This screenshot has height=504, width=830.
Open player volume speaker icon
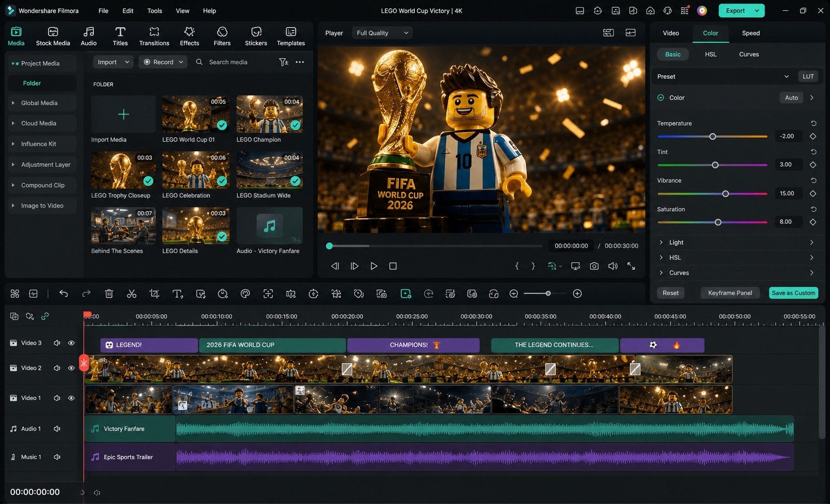coord(613,266)
